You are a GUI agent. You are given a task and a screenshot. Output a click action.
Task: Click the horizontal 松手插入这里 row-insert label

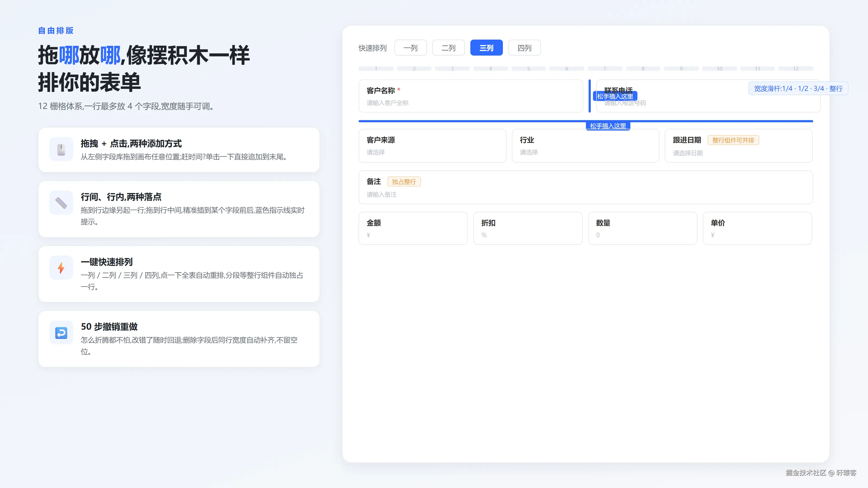tap(608, 126)
